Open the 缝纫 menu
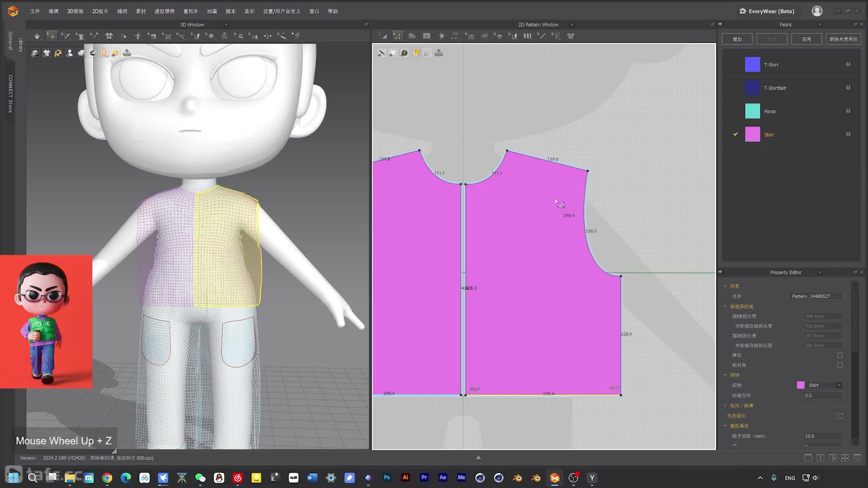The height and width of the screenshot is (488, 868). pyautogui.click(x=122, y=11)
